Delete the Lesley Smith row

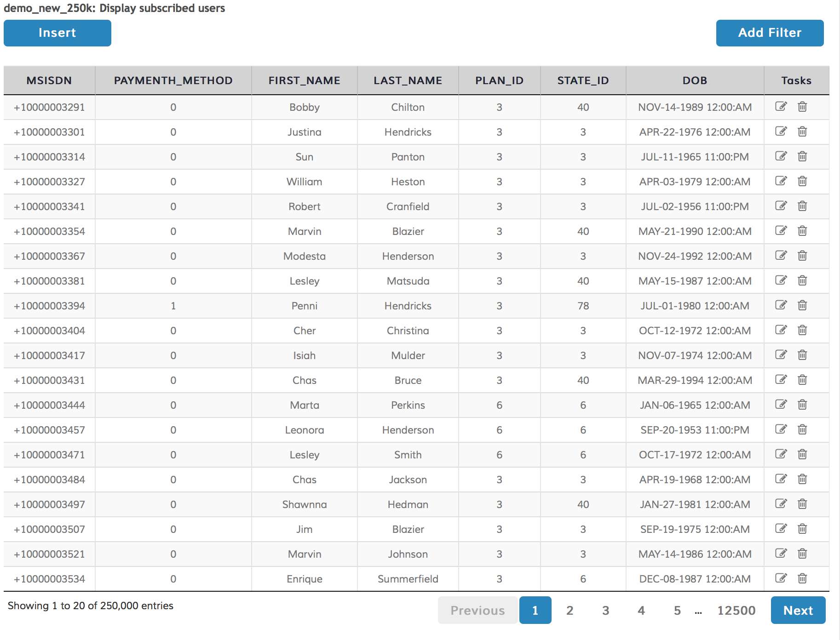(x=802, y=454)
